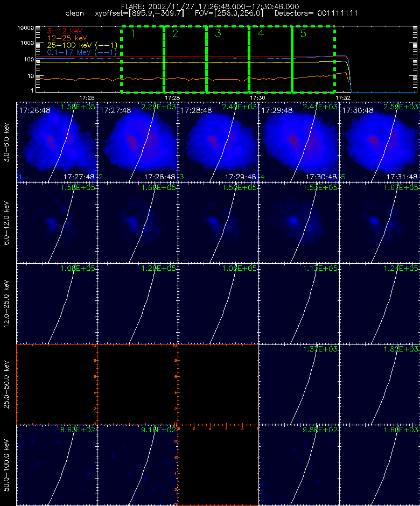The image size is (420, 506).
Task: Open the 12.0-25.0 keV interval 2 image
Action: point(137,304)
